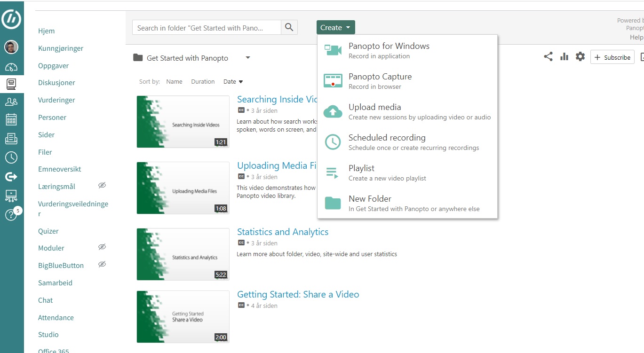Sort videos by Duration
This screenshot has width=644, height=353.
coord(203,81)
